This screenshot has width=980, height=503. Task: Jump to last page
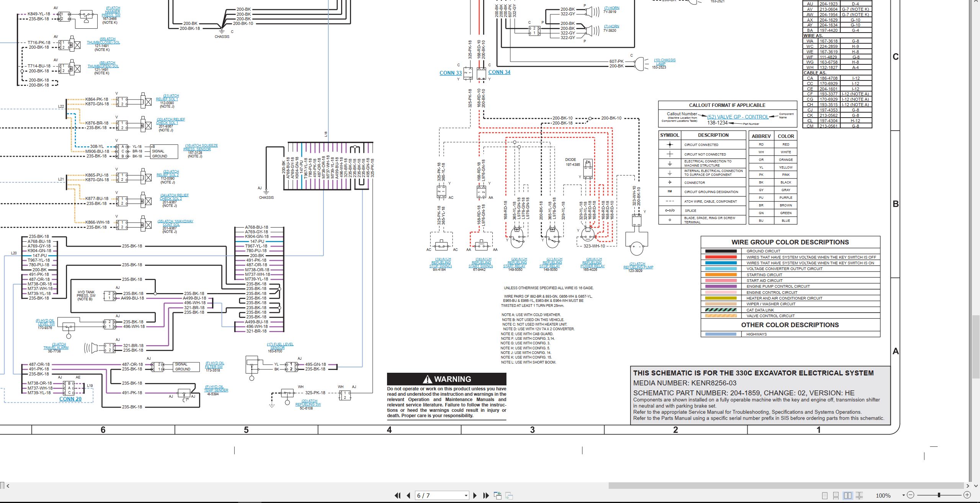(x=486, y=495)
